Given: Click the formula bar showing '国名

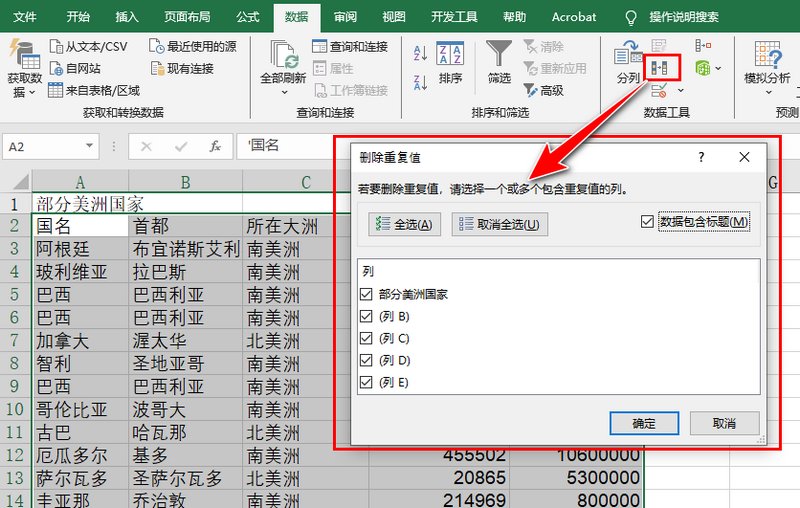Looking at the screenshot, I should pos(286,146).
